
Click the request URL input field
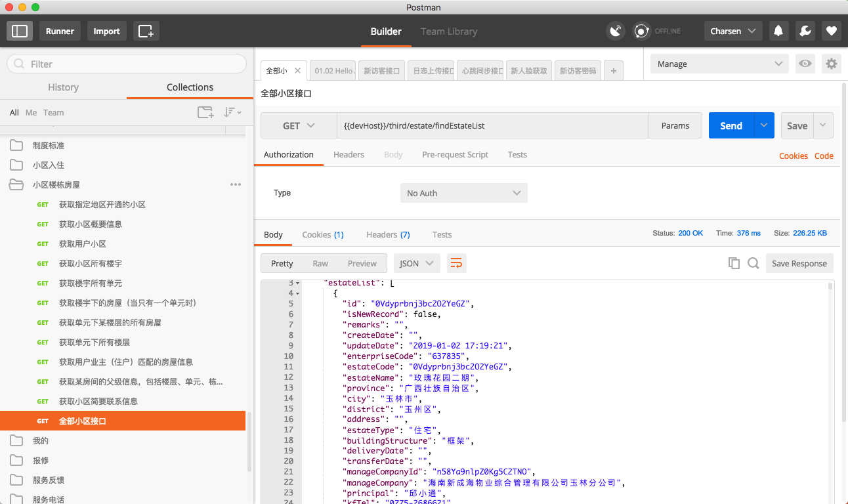click(x=492, y=126)
